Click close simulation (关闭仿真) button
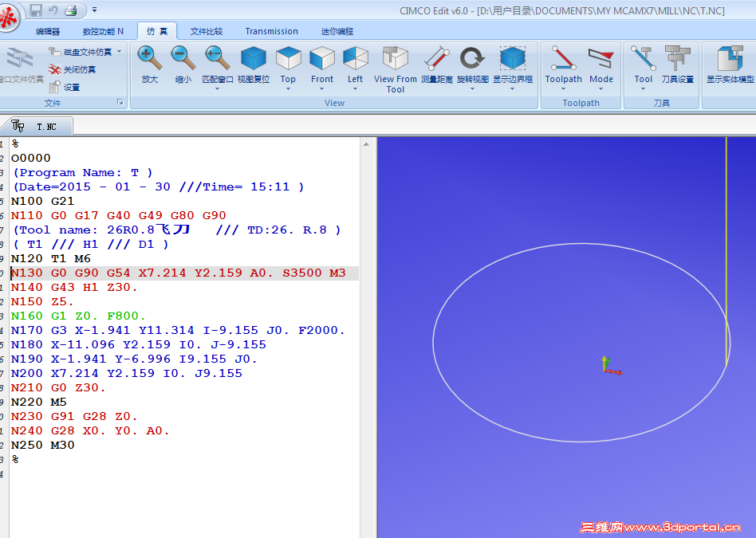The image size is (756, 538). pos(73,69)
